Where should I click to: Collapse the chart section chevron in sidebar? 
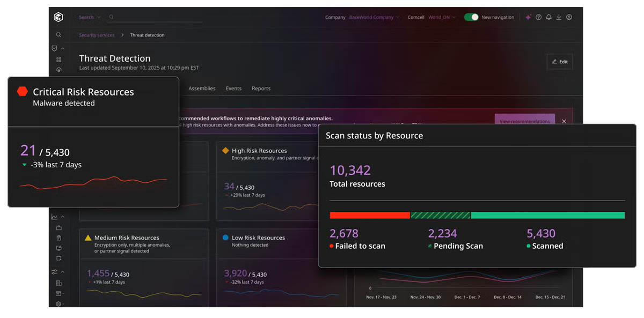(63, 217)
